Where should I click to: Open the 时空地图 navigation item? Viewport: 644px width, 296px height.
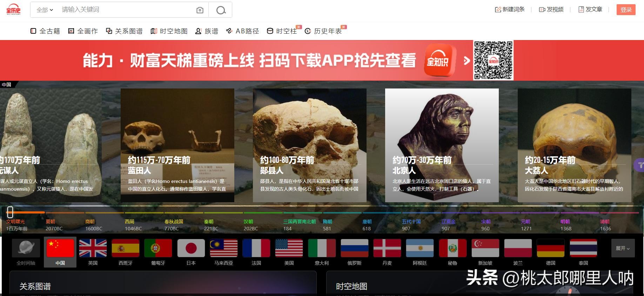point(169,31)
